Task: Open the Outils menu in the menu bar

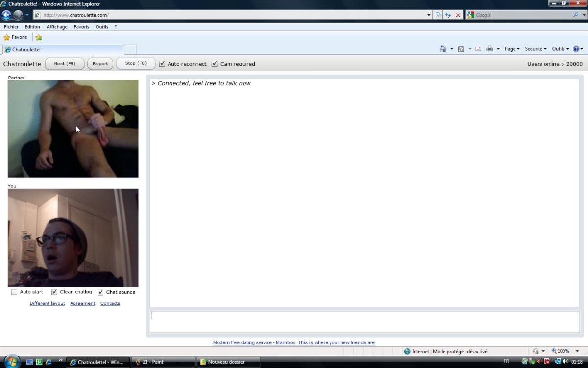Action: [x=102, y=27]
